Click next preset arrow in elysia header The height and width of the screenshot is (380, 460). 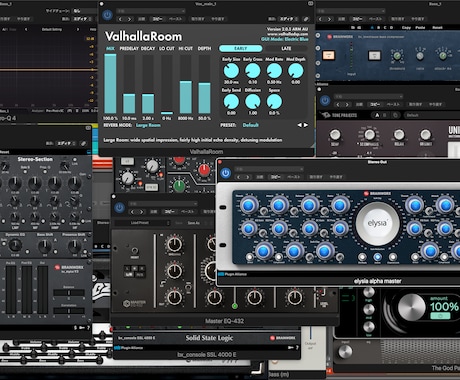[x=247, y=177]
